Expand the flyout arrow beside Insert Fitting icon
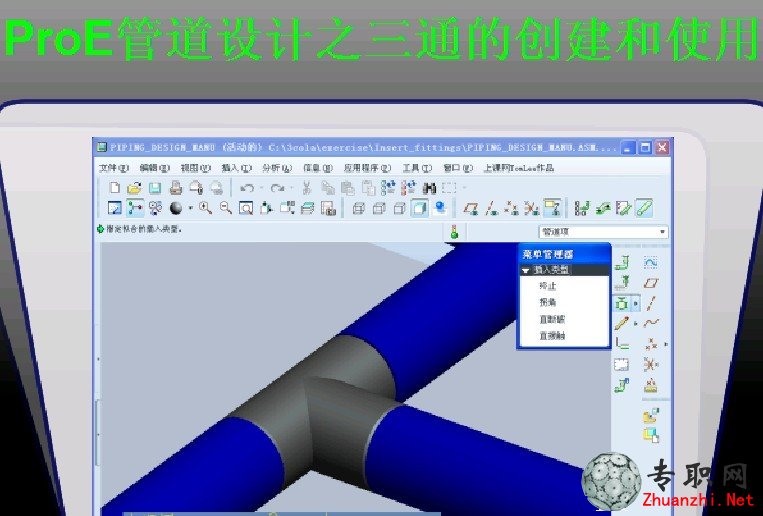Screen dimensions: 763x516 point(636,304)
